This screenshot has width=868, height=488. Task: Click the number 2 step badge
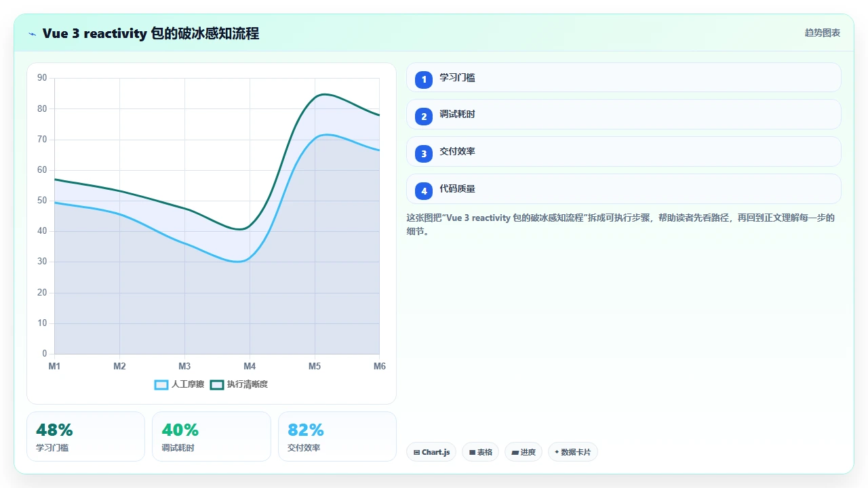coord(424,117)
